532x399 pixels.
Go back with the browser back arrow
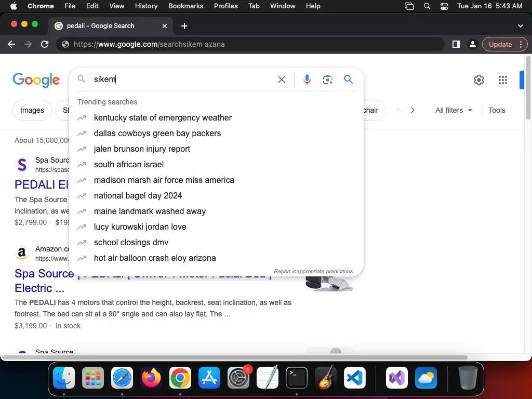[x=11, y=44]
